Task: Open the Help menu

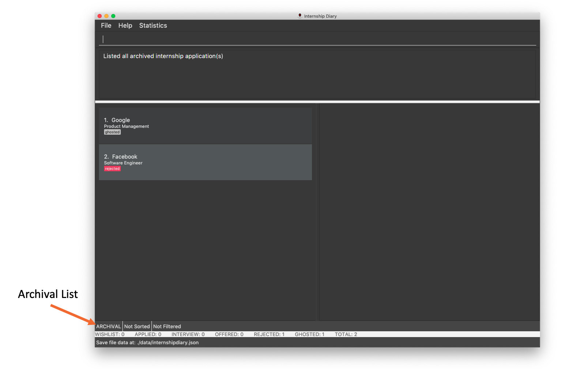Action: 125,26
